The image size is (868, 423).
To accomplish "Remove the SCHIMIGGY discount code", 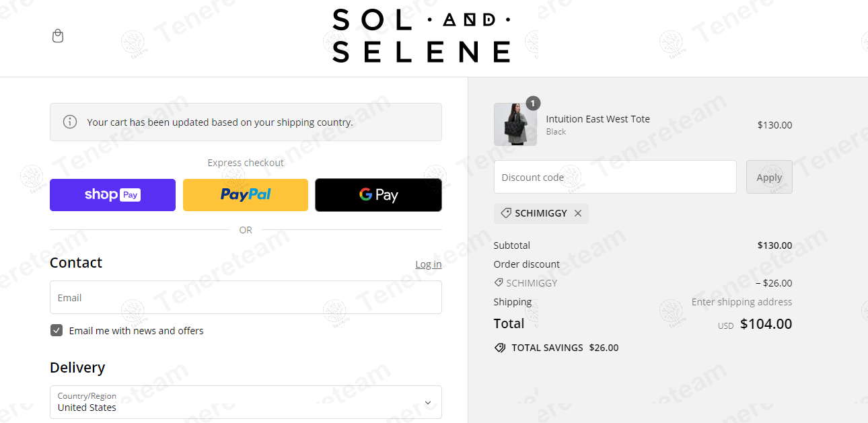I will [x=578, y=213].
